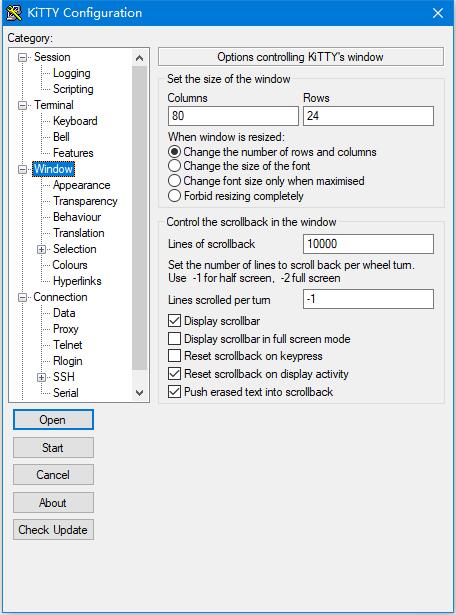
Task: Collapse the Window tree node
Action: [x=23, y=169]
